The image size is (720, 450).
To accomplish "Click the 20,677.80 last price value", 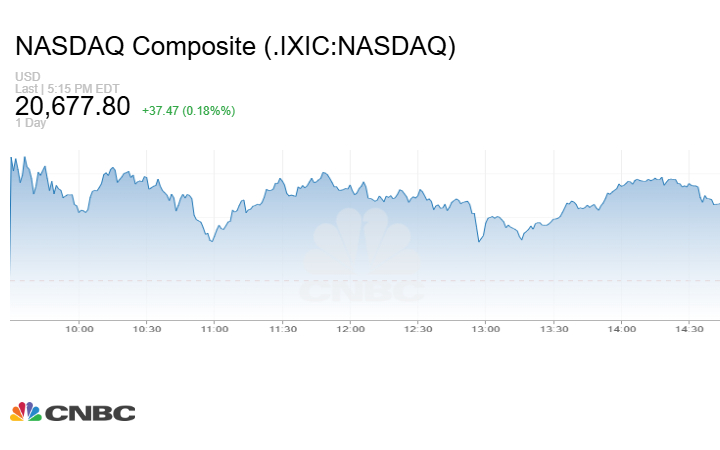I will click(73, 106).
